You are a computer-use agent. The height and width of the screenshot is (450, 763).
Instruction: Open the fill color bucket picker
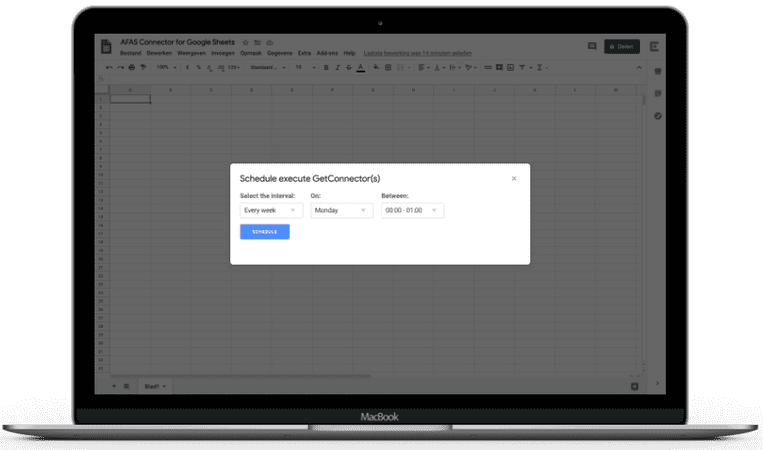[x=376, y=68]
